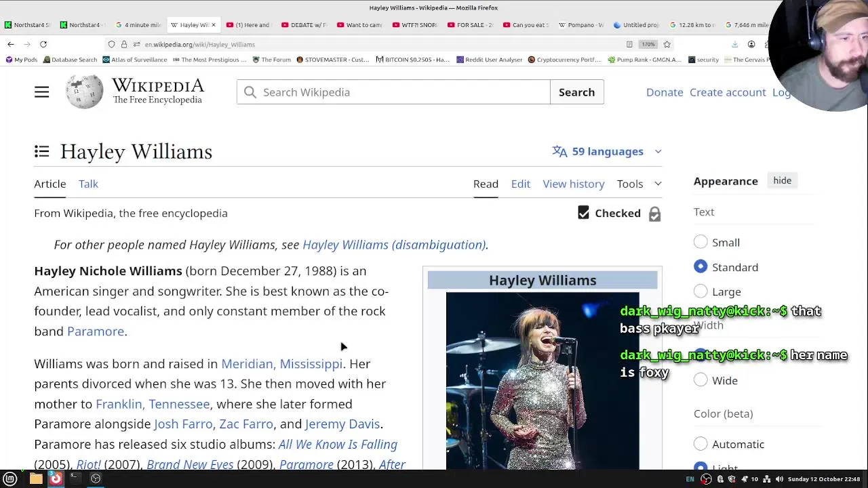Select Standard text size radio button
This screenshot has width=868, height=488.
(701, 266)
